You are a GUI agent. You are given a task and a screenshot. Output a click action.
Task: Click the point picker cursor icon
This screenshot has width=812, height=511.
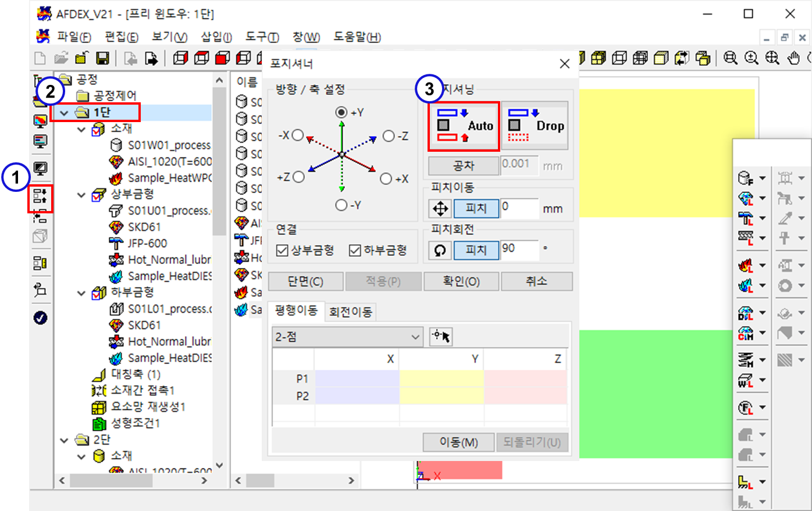(x=441, y=337)
